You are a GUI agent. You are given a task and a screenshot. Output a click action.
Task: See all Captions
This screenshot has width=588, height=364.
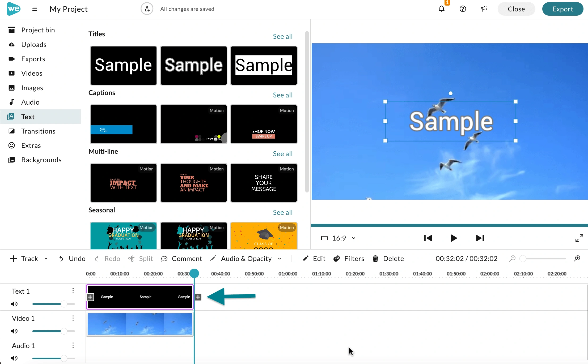pos(283,95)
